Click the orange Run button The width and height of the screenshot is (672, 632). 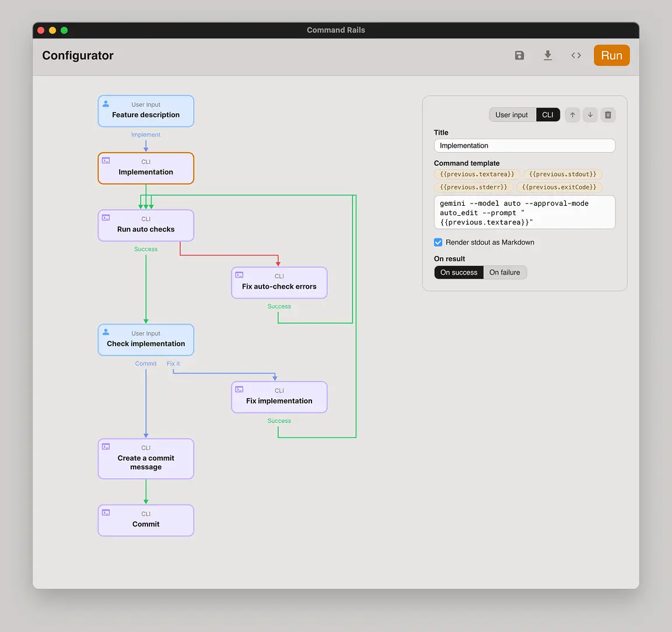(611, 55)
